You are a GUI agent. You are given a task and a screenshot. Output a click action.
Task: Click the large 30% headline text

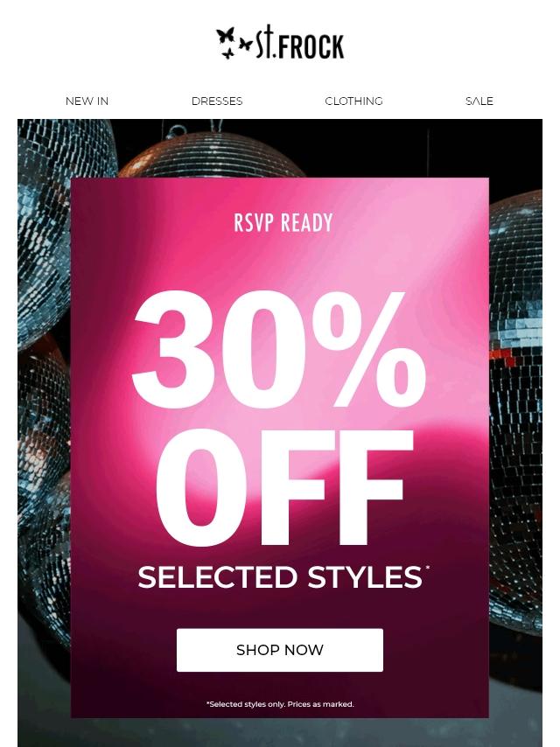[279, 350]
